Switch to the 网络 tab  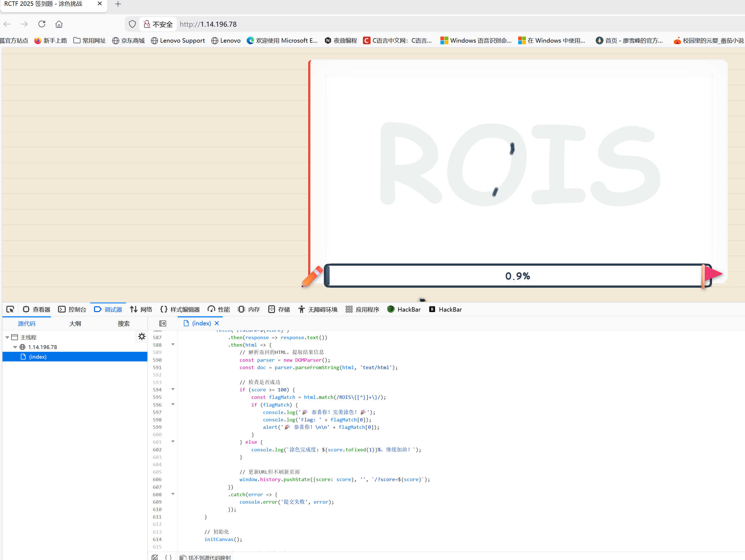pyautogui.click(x=141, y=309)
